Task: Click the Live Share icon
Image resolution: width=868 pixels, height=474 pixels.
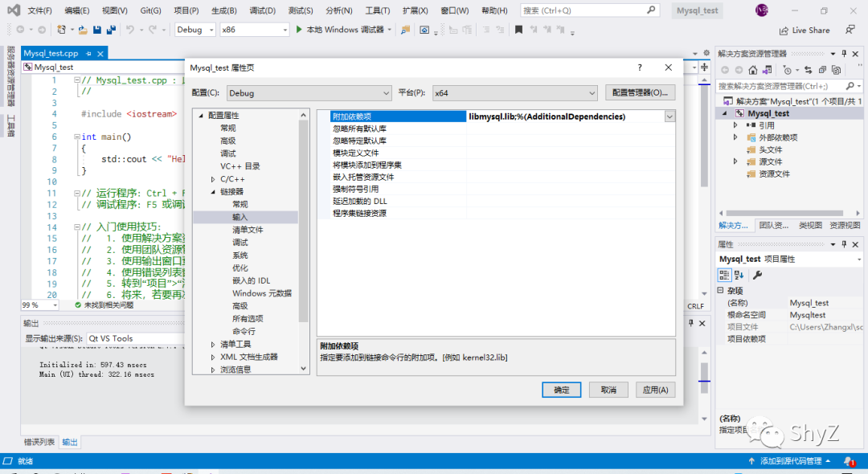Action: click(x=784, y=31)
